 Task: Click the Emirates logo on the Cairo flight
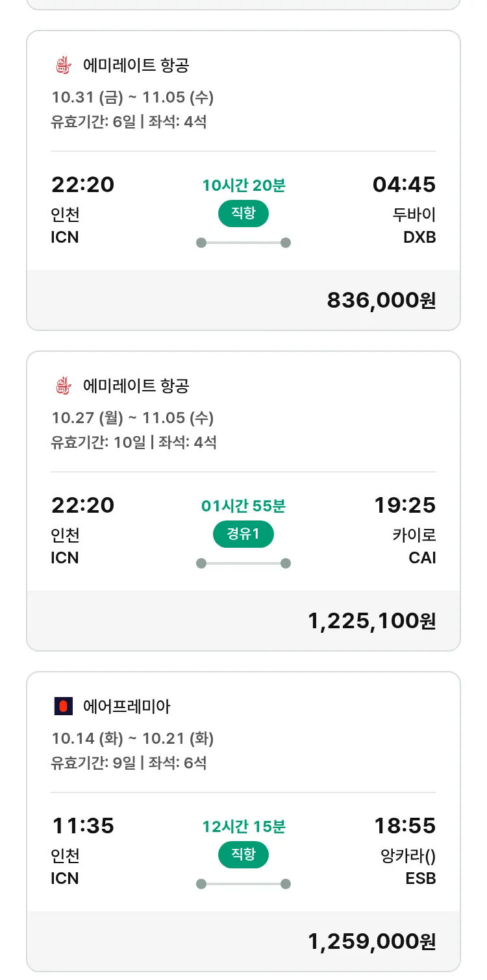(x=62, y=386)
